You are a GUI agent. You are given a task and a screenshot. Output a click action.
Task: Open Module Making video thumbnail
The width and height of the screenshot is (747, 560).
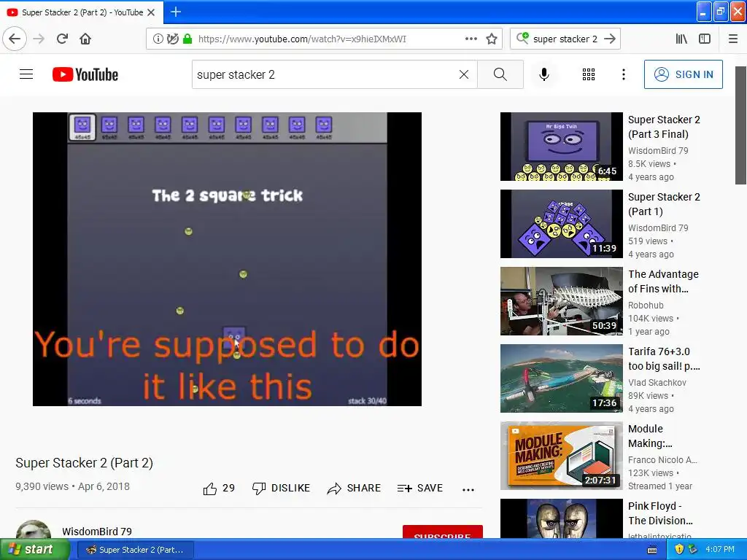(x=561, y=456)
